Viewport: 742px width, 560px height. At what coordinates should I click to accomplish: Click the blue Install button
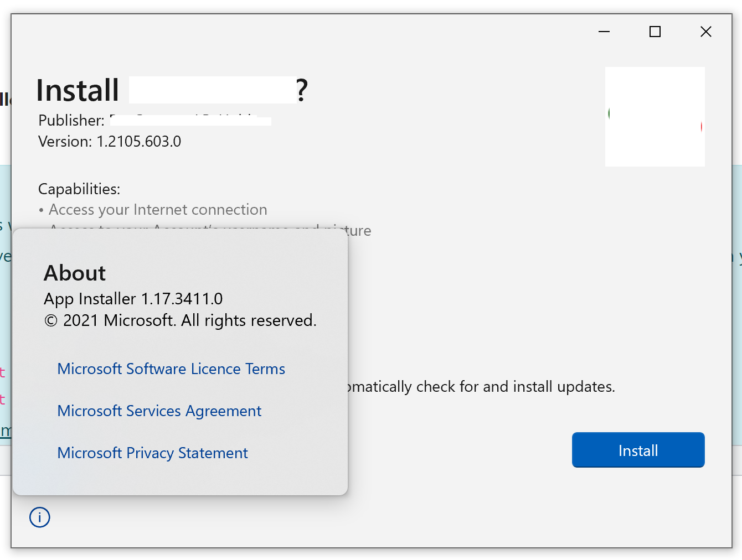[x=638, y=450]
